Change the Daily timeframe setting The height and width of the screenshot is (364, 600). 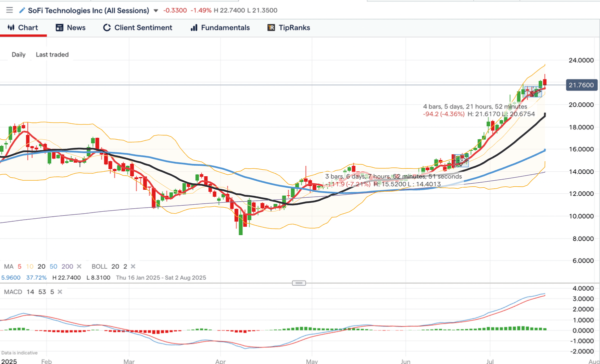click(18, 54)
